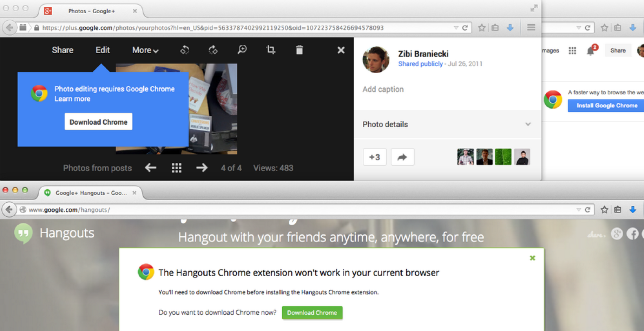
Task: Click the back arrow in the Photos window
Action: (9, 27)
